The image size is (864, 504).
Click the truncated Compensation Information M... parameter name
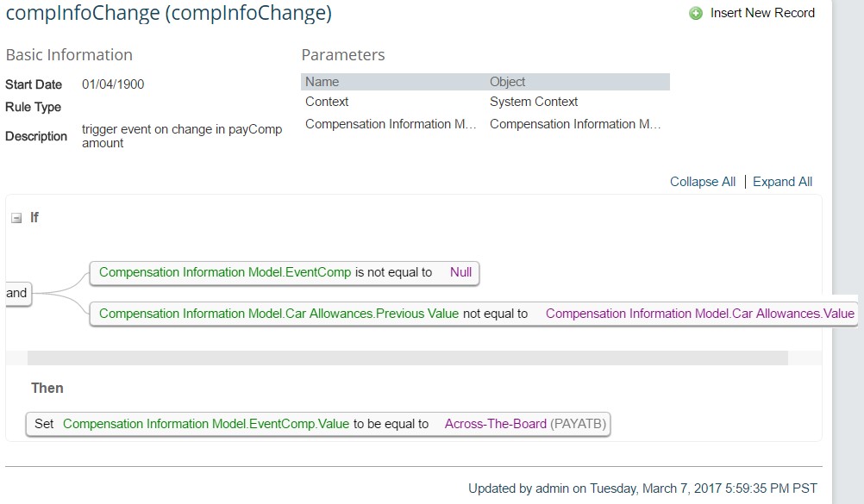coord(391,124)
